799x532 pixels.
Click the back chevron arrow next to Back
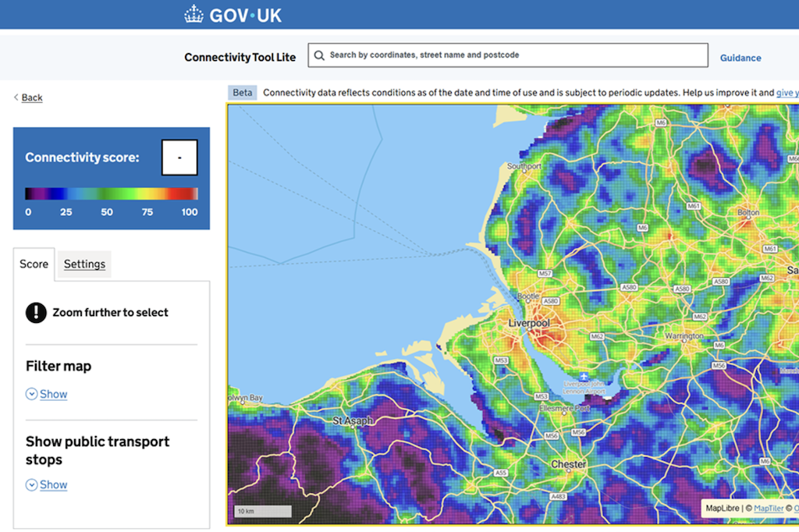16,97
